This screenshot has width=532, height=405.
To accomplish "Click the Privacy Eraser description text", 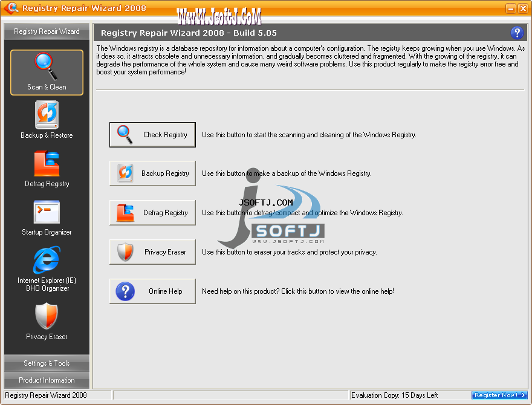I will (x=290, y=252).
